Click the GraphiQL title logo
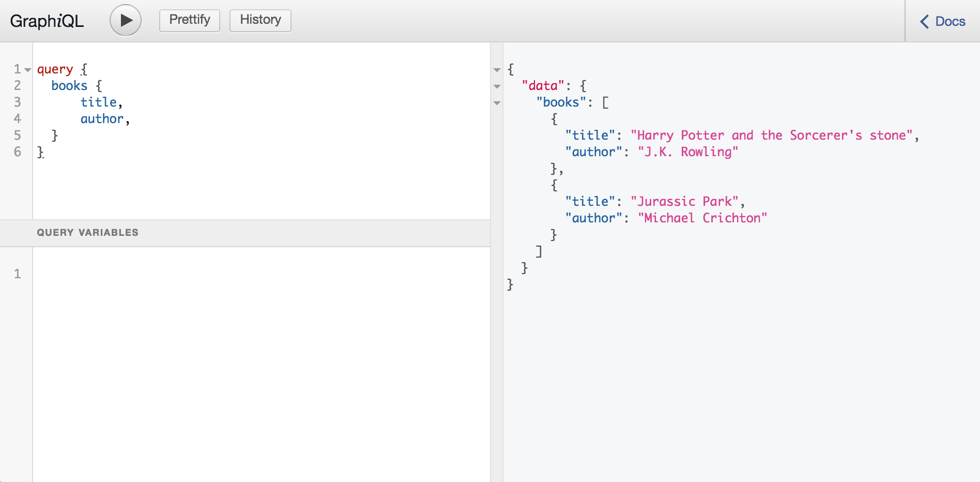This screenshot has width=980, height=482. [47, 21]
